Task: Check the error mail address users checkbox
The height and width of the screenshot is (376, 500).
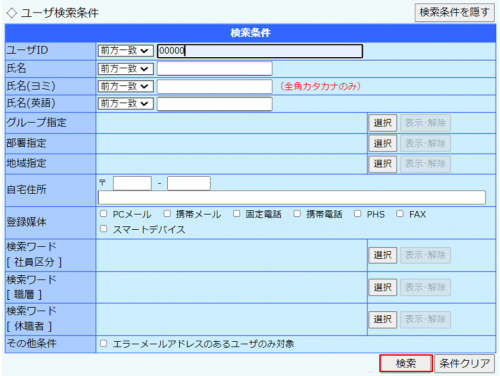Action: pyautogui.click(x=104, y=343)
